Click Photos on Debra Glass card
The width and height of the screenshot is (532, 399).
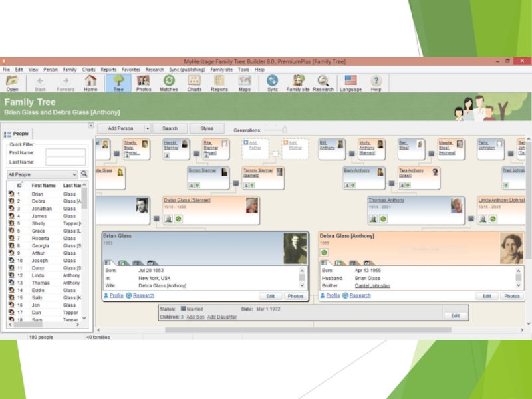coord(511,296)
